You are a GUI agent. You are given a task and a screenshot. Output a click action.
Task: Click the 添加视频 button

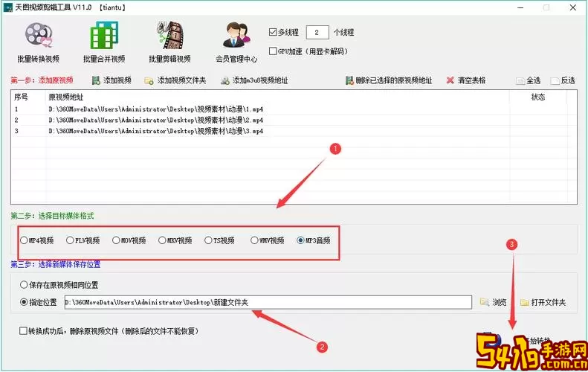[x=112, y=80]
